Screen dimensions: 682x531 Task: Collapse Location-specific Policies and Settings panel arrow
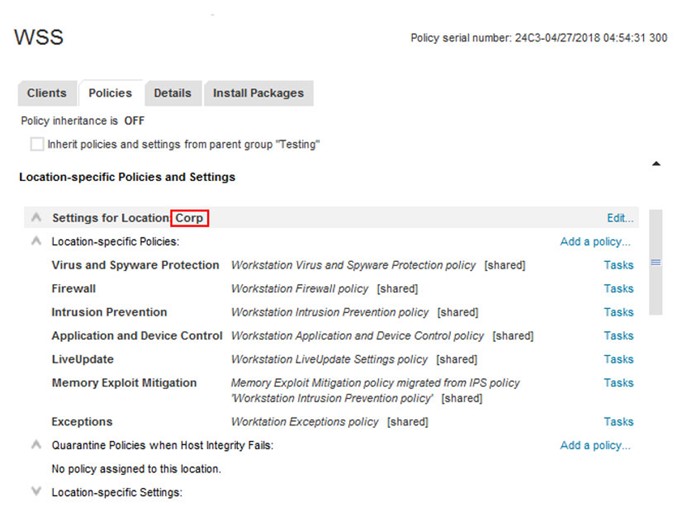[656, 163]
